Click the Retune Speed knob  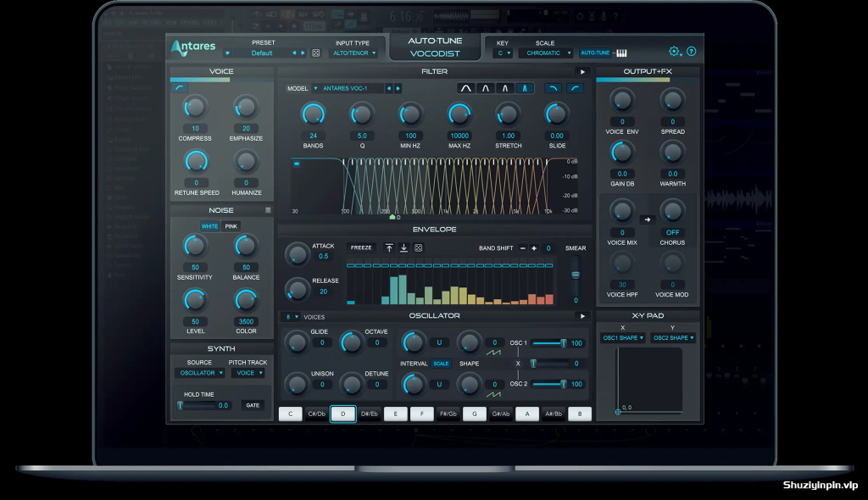197,162
